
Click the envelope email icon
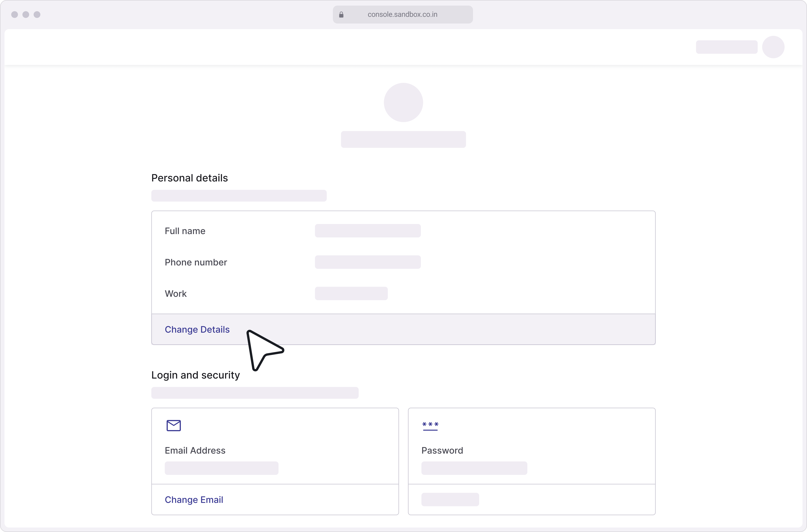click(174, 425)
